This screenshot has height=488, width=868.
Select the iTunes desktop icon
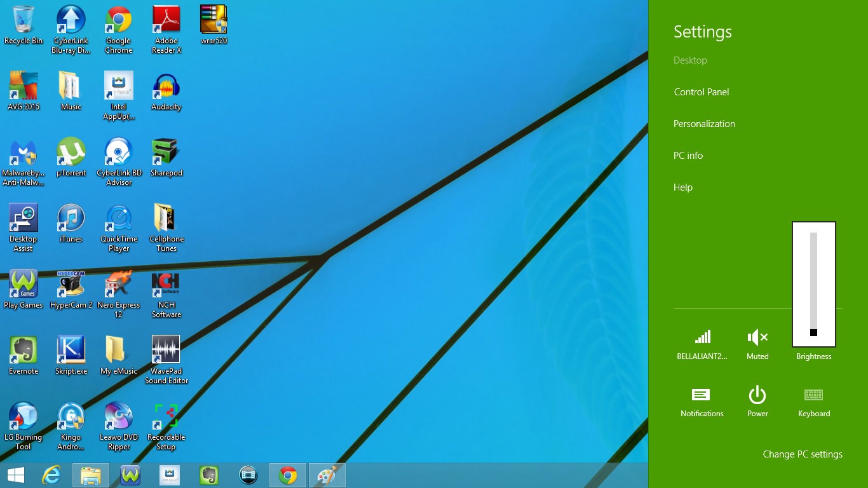point(71,224)
